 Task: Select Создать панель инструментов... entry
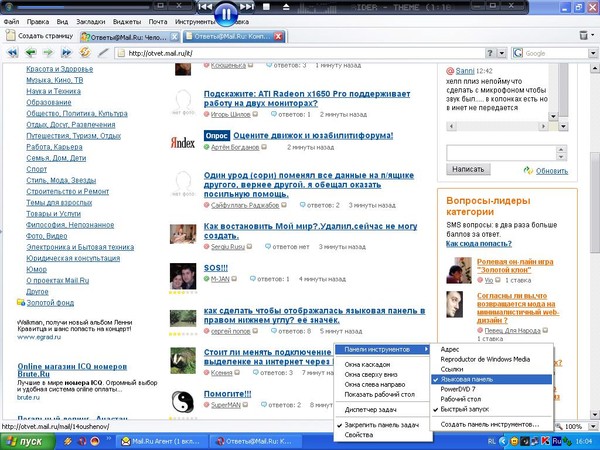pyautogui.click(x=491, y=424)
